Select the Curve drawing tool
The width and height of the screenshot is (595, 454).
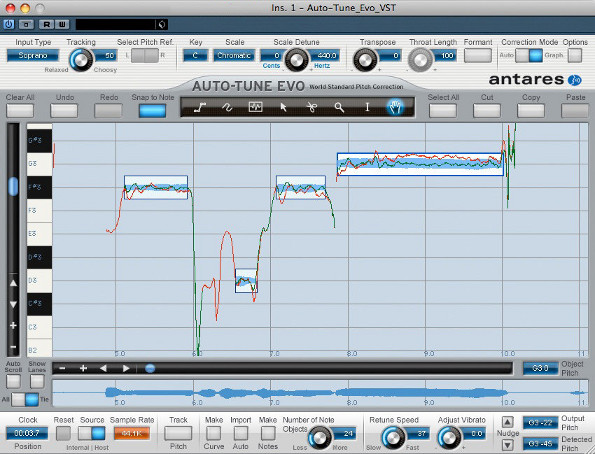227,108
